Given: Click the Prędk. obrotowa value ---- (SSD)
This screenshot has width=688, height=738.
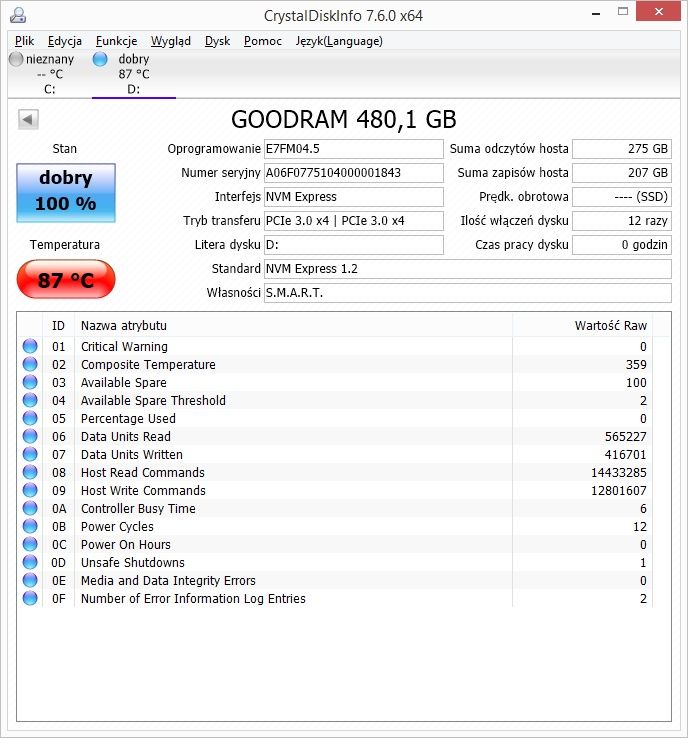Looking at the screenshot, I should pyautogui.click(x=622, y=197).
